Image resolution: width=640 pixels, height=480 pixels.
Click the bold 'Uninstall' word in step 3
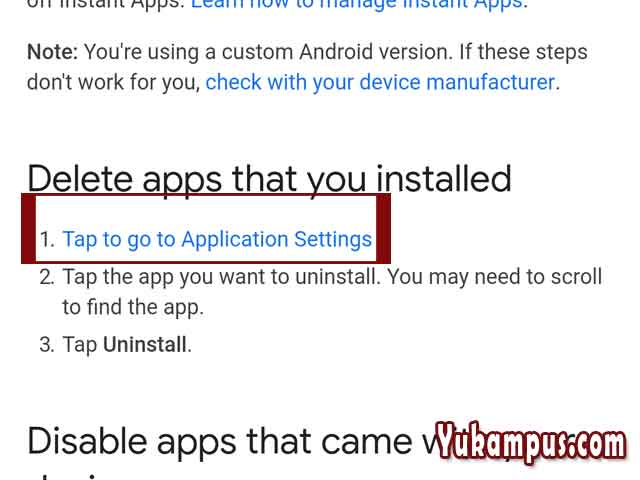145,344
